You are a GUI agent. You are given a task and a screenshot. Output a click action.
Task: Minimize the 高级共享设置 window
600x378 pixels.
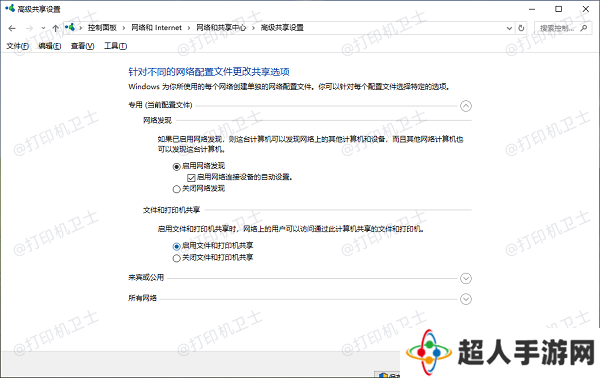pyautogui.click(x=532, y=9)
